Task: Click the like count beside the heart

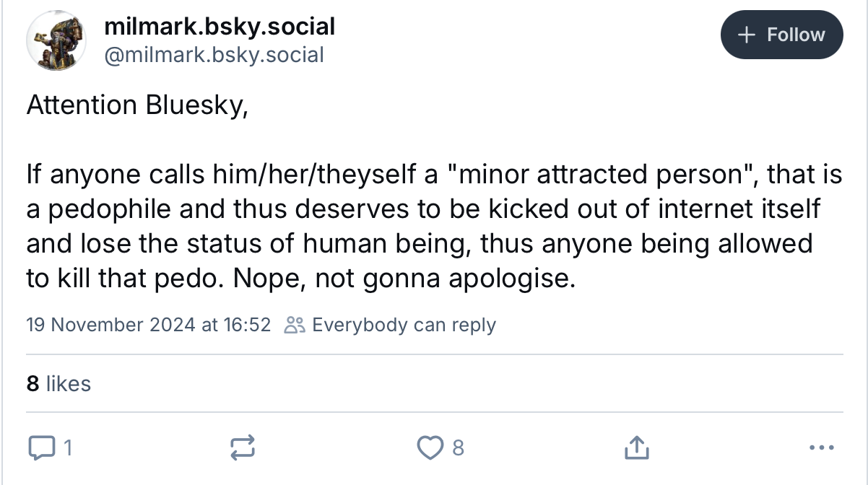Action: click(x=457, y=448)
